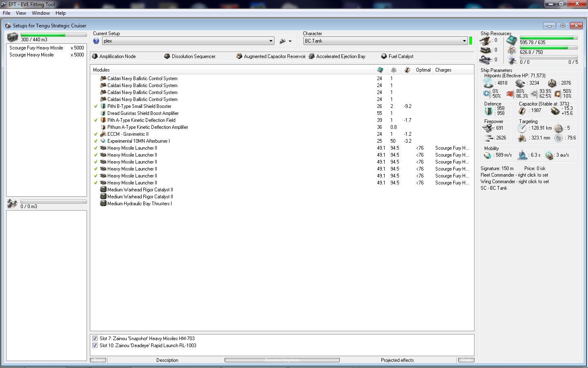Screen dimensions: 588x368
Task: Click the armor hitpoints icon next to 3234
Action: (x=520, y=83)
